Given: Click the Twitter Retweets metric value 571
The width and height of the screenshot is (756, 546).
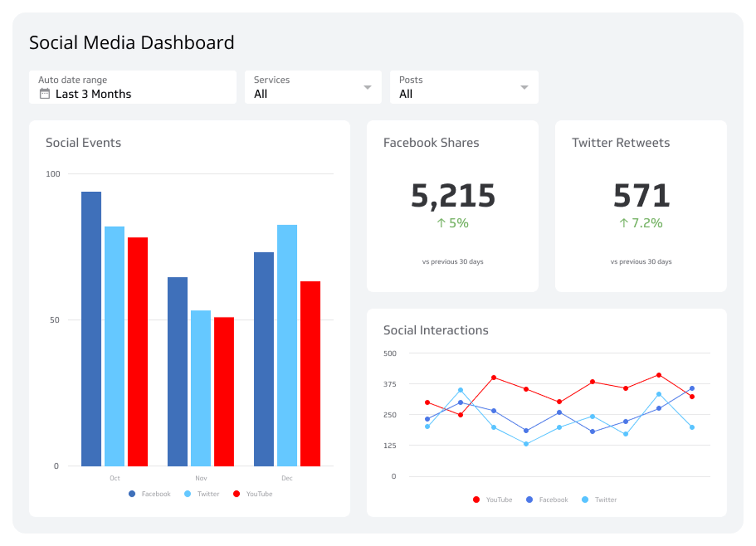Looking at the screenshot, I should click(x=641, y=195).
